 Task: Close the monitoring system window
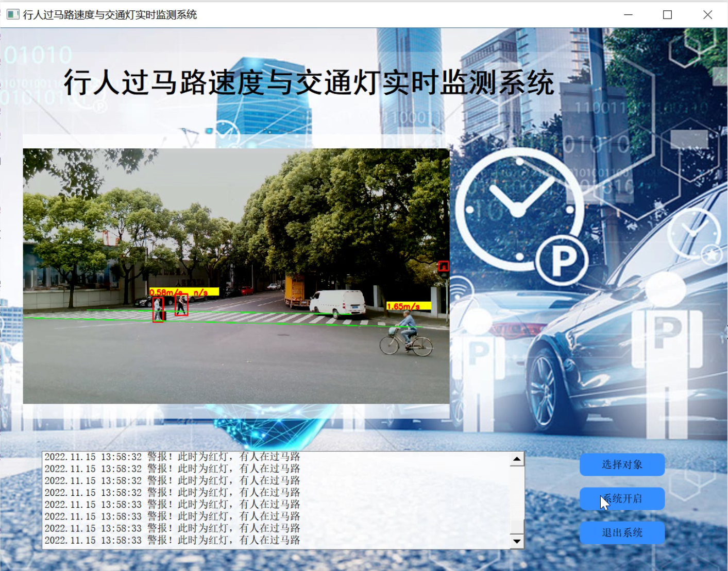(707, 14)
